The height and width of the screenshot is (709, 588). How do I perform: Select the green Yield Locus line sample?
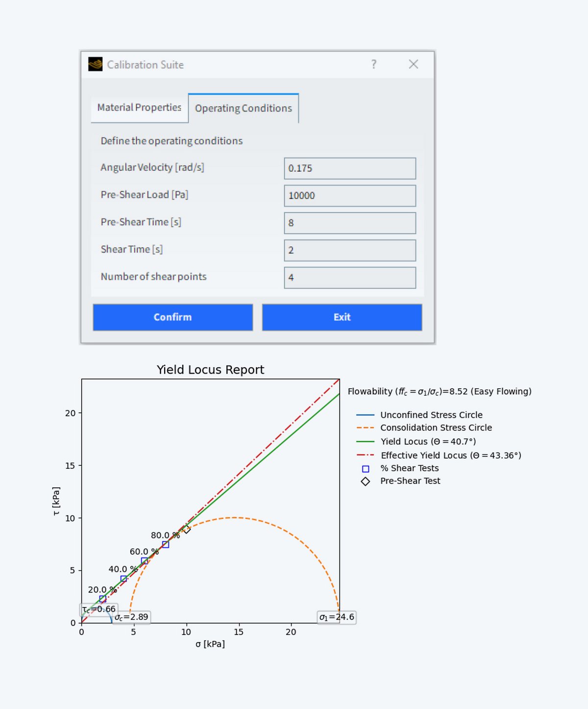(x=365, y=441)
